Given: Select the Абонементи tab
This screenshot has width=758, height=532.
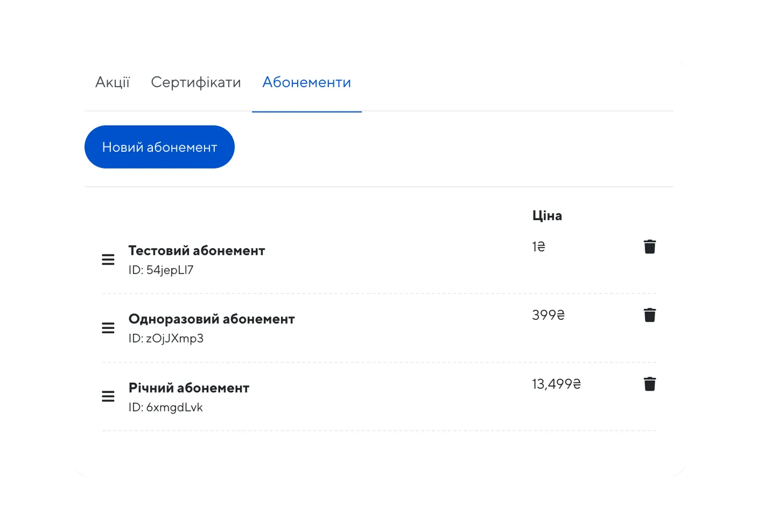Looking at the screenshot, I should (306, 82).
